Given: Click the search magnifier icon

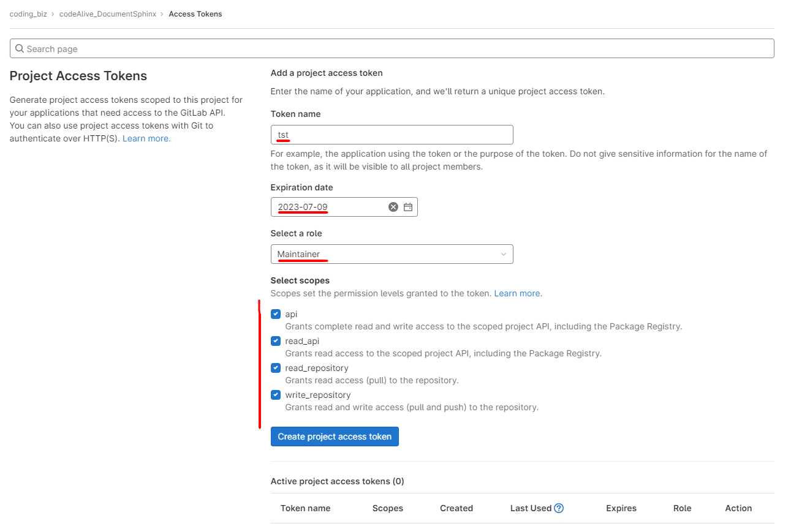Looking at the screenshot, I should coord(20,49).
